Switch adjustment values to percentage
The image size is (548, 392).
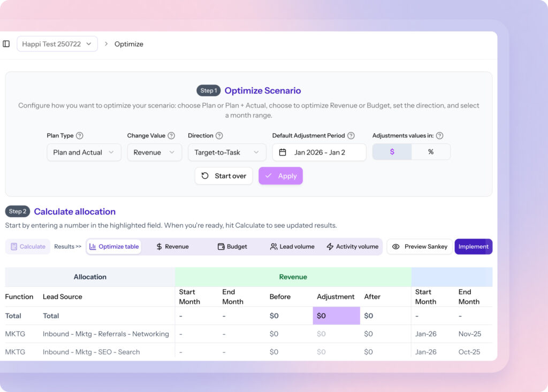431,152
